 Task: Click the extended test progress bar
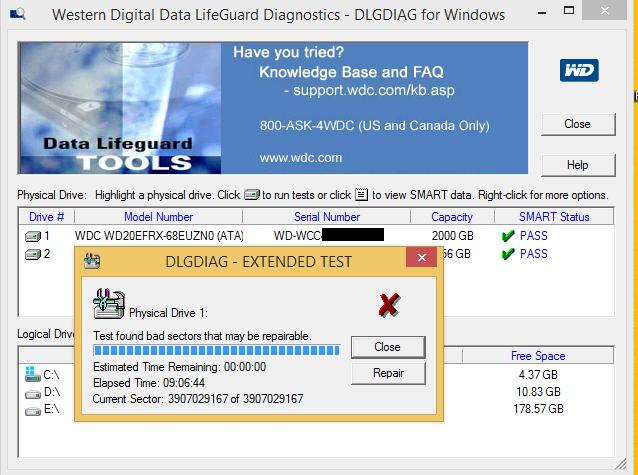point(217,350)
